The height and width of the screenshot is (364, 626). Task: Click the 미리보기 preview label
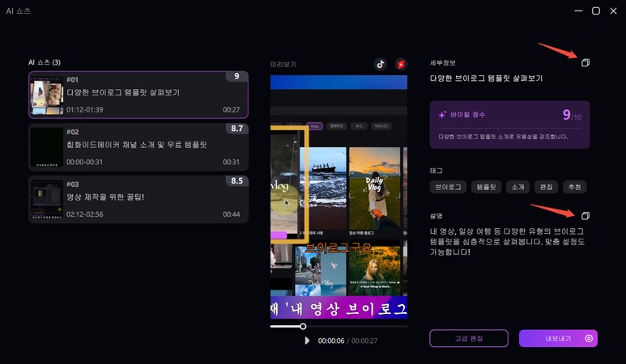(283, 64)
